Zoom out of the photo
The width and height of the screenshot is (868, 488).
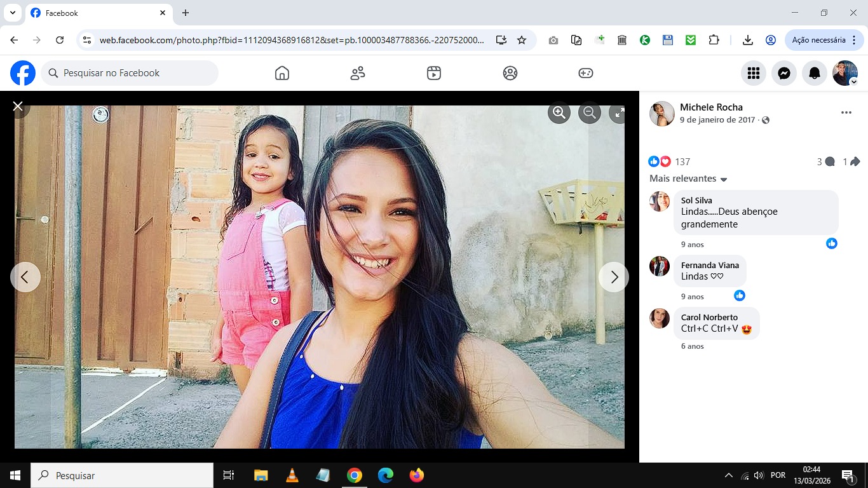[x=590, y=112]
